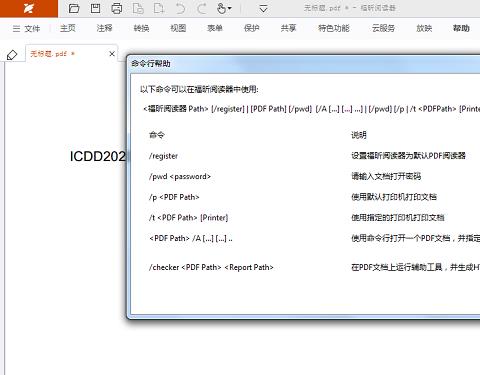The image size is (480, 375).
Task: Click the 以下命令可以在福昕阅读器中使用 heading
Action: (x=199, y=89)
